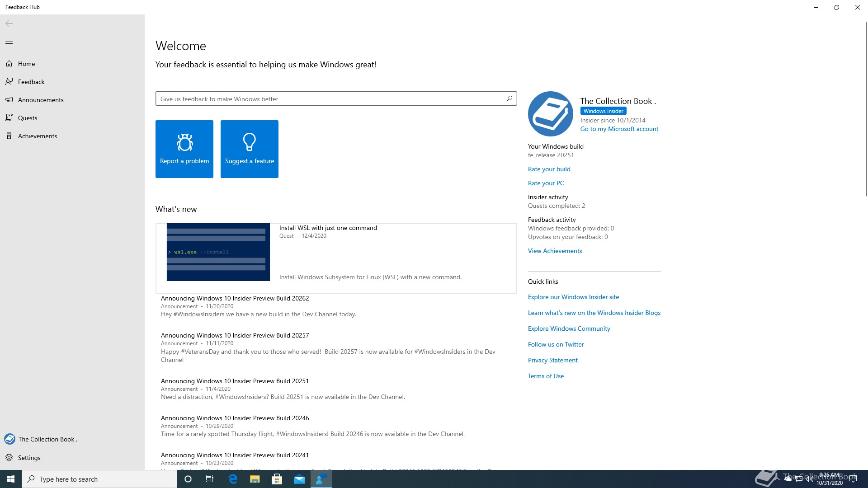Open the notification center icon

[853, 479]
